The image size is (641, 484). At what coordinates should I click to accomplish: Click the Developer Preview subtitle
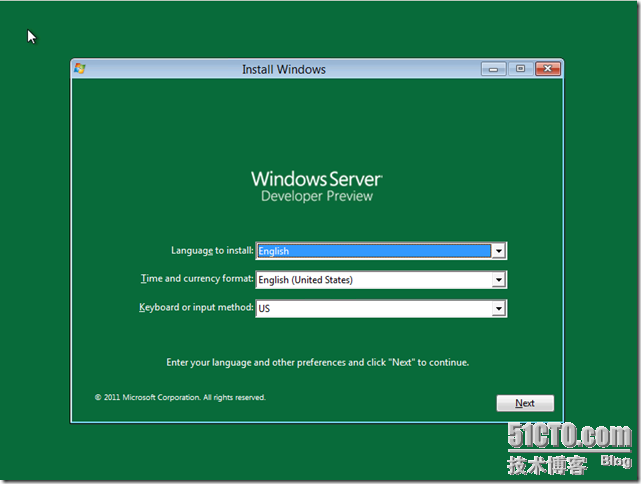click(x=317, y=196)
